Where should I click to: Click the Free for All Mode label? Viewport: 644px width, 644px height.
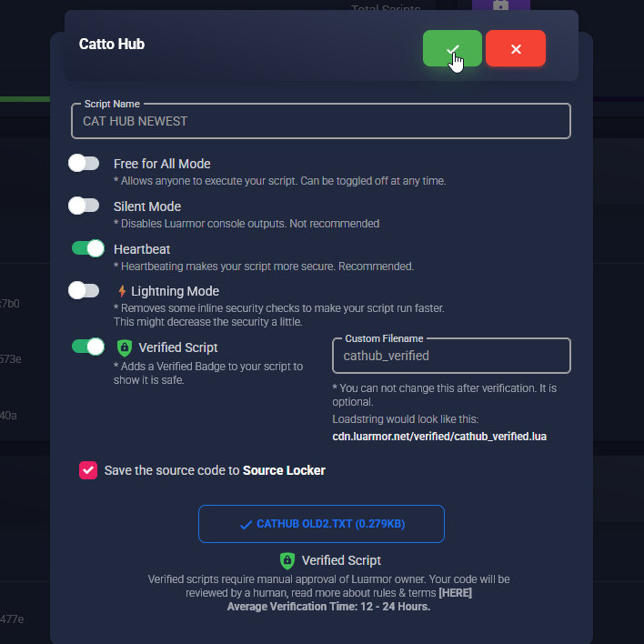click(x=162, y=164)
